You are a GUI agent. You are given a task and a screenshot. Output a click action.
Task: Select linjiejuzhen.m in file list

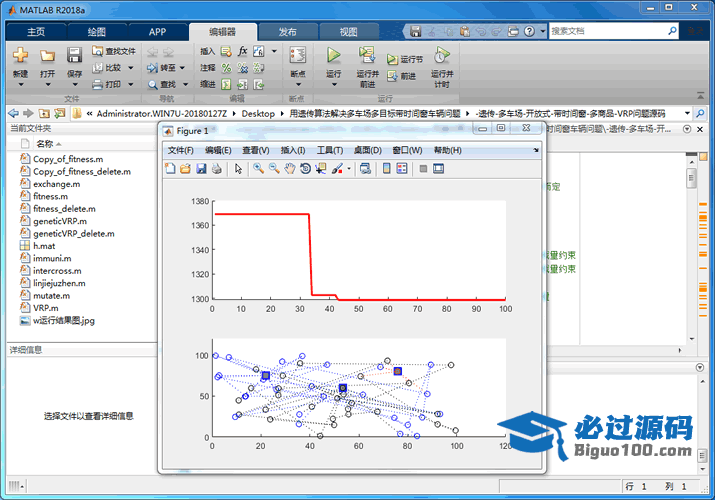coord(59,283)
